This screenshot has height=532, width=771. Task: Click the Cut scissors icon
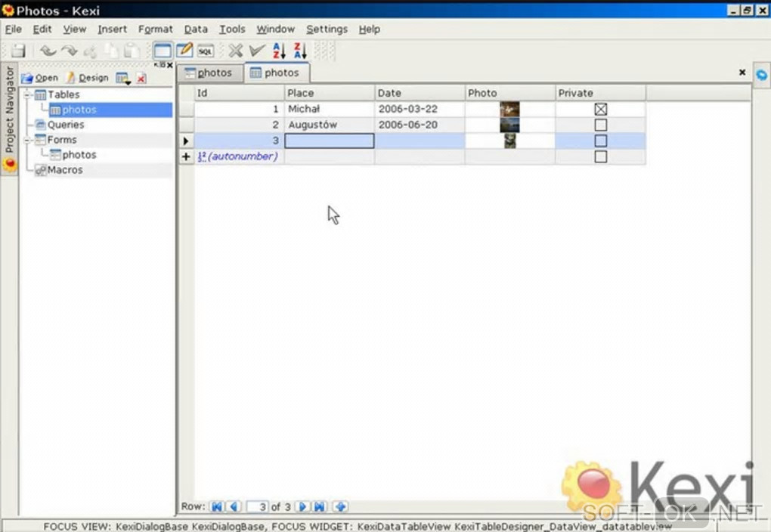(91, 51)
